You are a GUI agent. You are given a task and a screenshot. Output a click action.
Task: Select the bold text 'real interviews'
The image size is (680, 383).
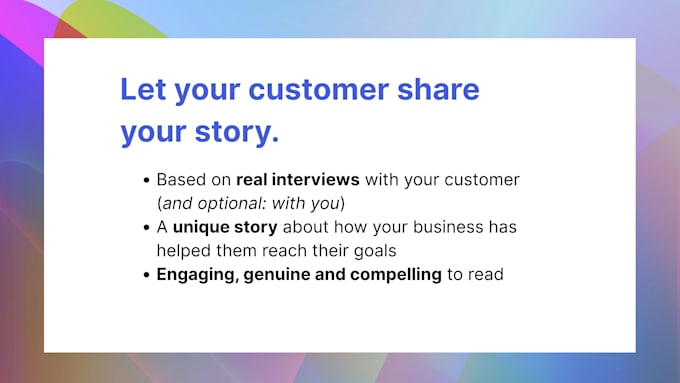click(x=298, y=180)
